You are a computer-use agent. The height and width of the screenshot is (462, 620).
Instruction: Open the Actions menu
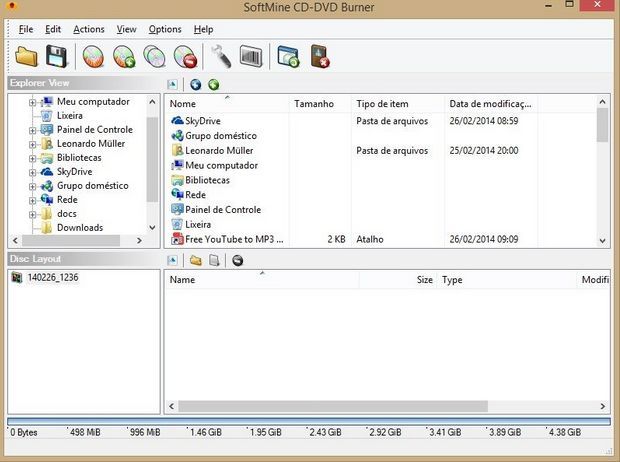[89, 29]
